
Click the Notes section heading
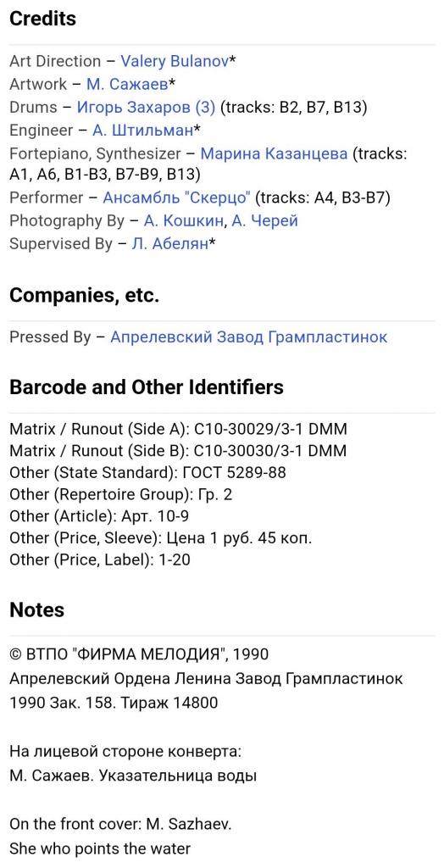[36, 610]
